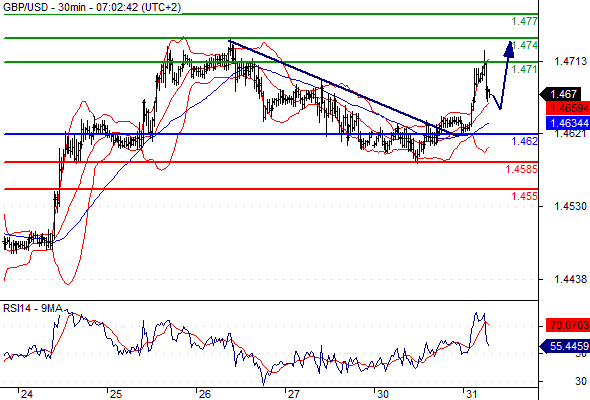Select the 1.477 resistance level label
Screen dimensions: 590x400
pos(525,21)
